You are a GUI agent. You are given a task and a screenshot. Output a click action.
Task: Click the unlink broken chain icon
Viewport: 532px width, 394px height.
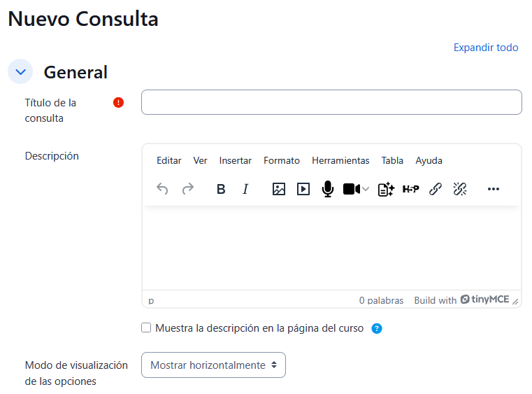coord(460,189)
